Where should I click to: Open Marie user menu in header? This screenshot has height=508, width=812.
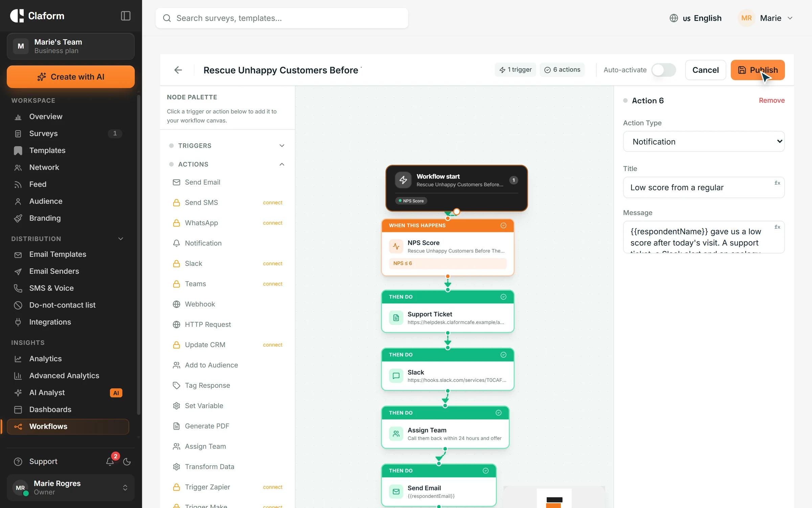click(x=766, y=18)
